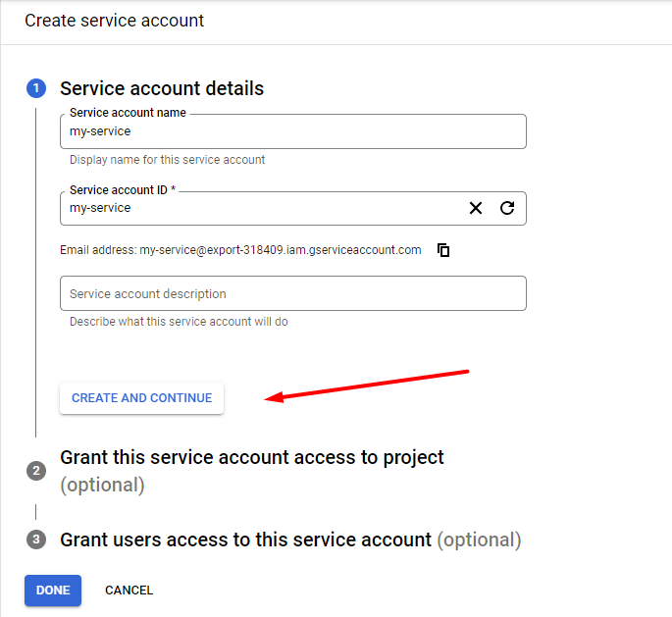Cancel service account creation
Screen dimensions: 672x617
tap(129, 591)
